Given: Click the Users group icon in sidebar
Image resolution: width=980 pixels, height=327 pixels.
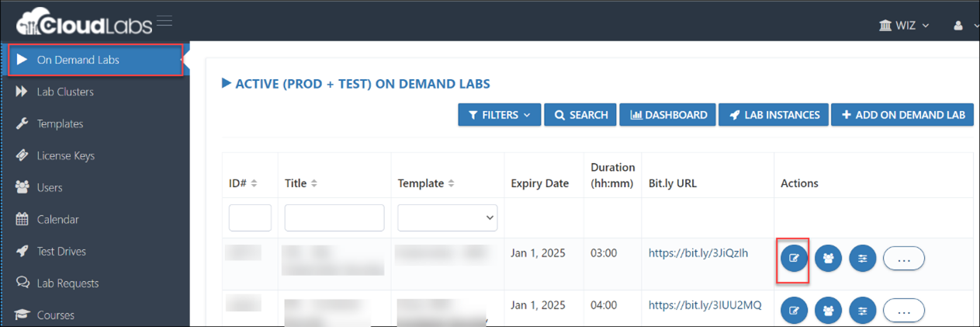Looking at the screenshot, I should (22, 187).
